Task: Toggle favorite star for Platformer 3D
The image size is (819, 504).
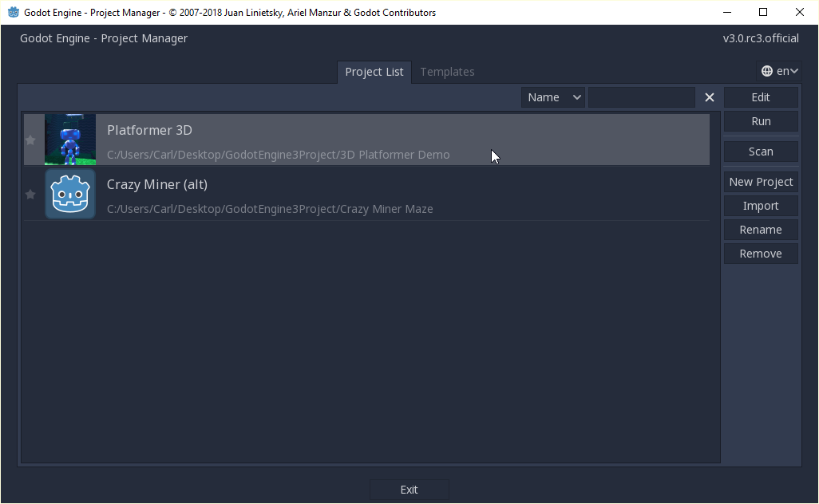Action: coord(30,140)
